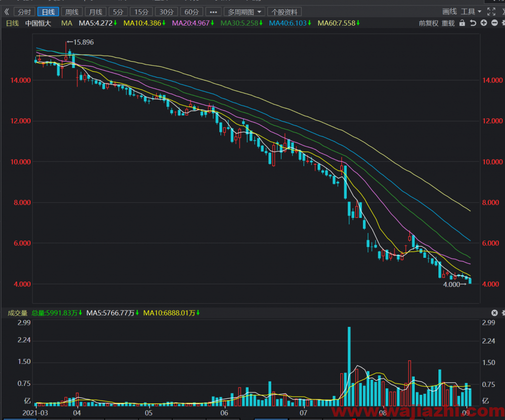Switch to the 分时 intraday tab
Viewport: 505px width, 420px height.
point(25,12)
